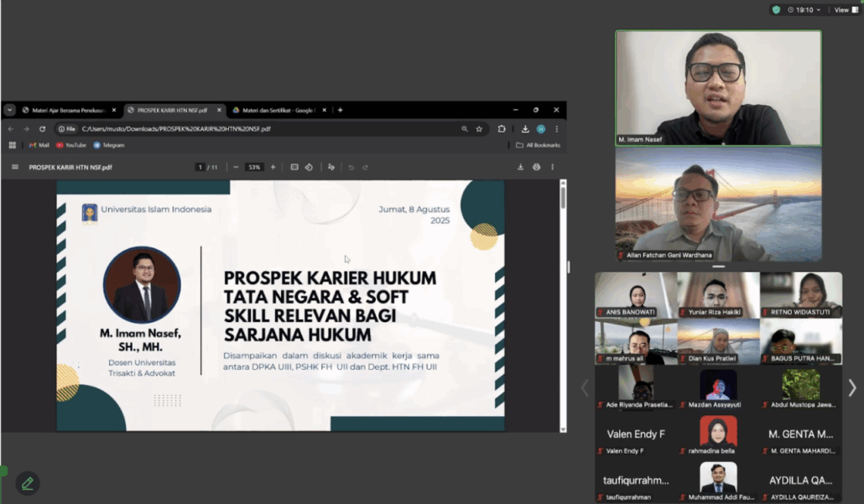
Task: Select AYDILLA QAUREIZA... participant tile
Action: 801,481
